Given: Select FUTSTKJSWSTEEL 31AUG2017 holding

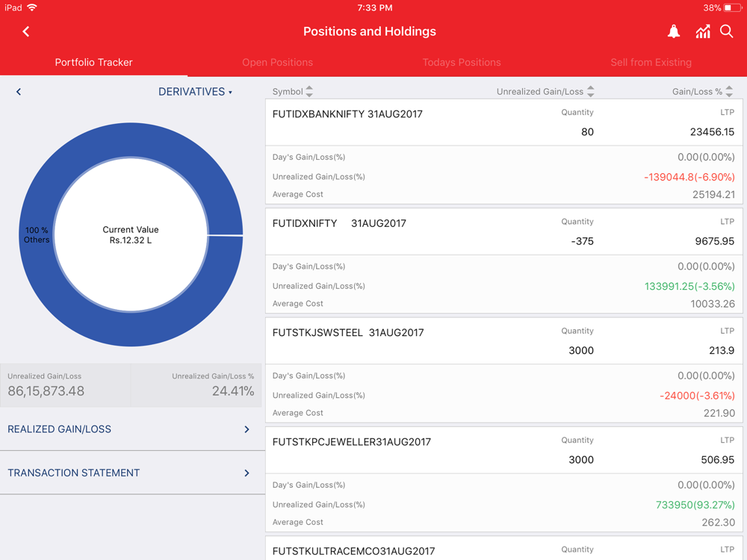Looking at the screenshot, I should tap(503, 370).
